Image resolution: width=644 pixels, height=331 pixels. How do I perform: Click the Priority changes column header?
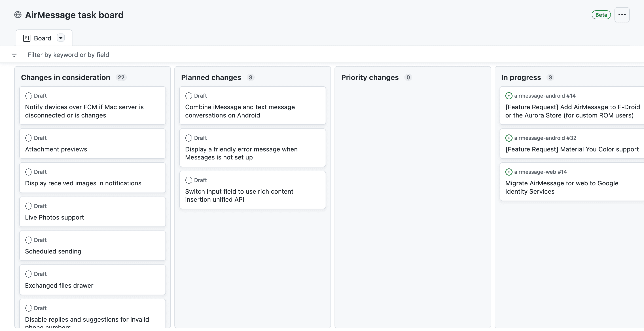pyautogui.click(x=370, y=77)
